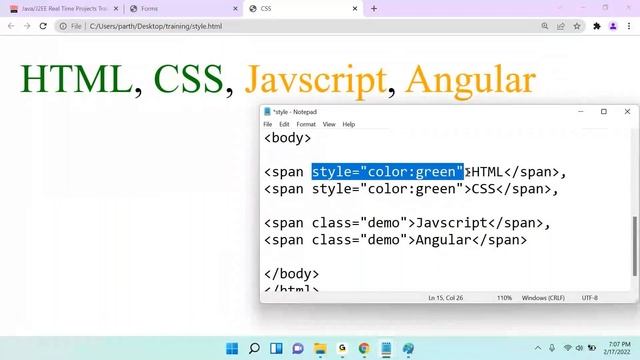Close the Java/J2EE Real Time Projects tab

tap(116, 9)
